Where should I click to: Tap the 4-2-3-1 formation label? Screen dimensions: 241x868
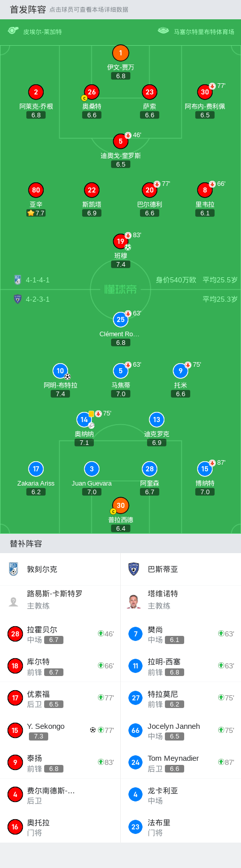(x=38, y=299)
